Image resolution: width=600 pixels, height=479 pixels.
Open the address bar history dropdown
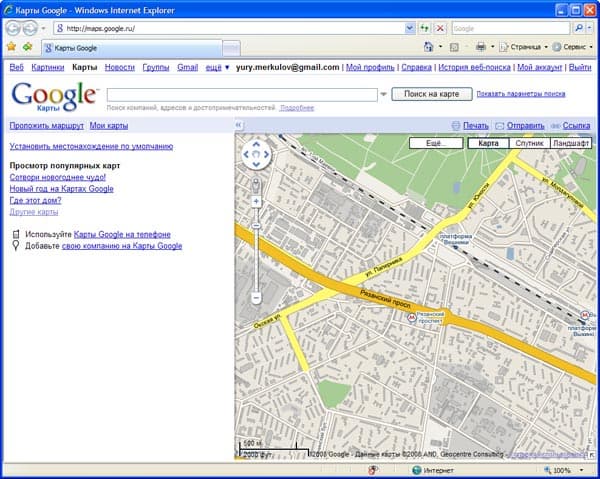[409, 28]
